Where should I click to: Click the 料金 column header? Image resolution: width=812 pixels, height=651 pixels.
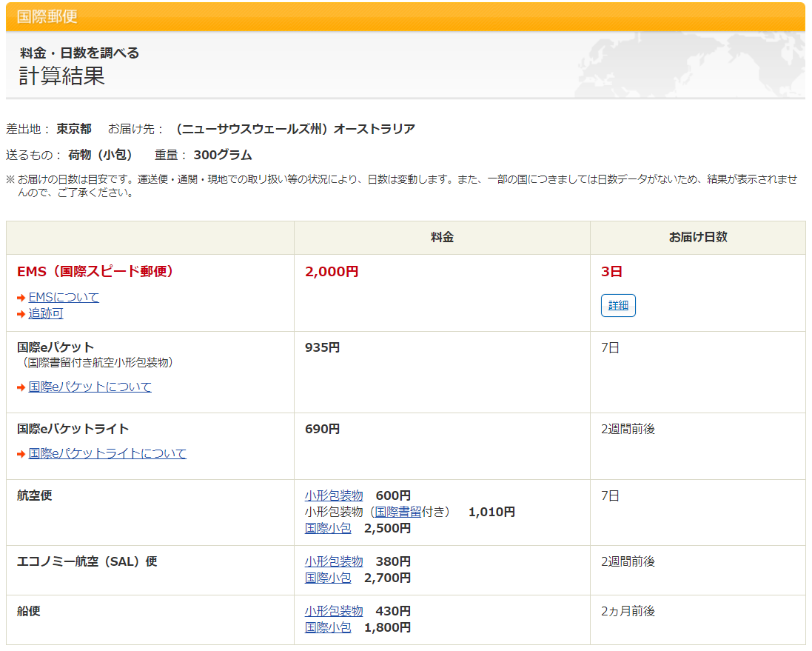click(x=442, y=238)
